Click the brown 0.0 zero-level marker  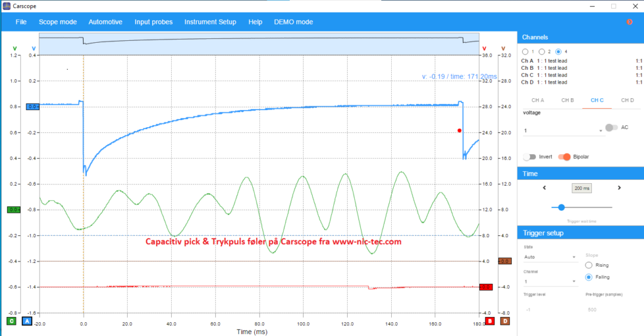[505, 261]
